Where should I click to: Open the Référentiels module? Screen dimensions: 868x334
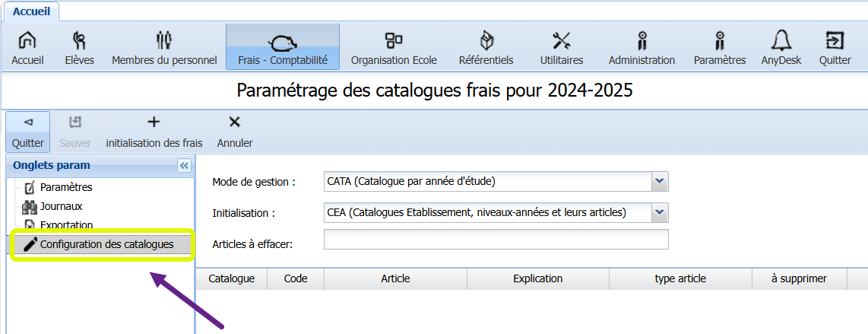(486, 48)
